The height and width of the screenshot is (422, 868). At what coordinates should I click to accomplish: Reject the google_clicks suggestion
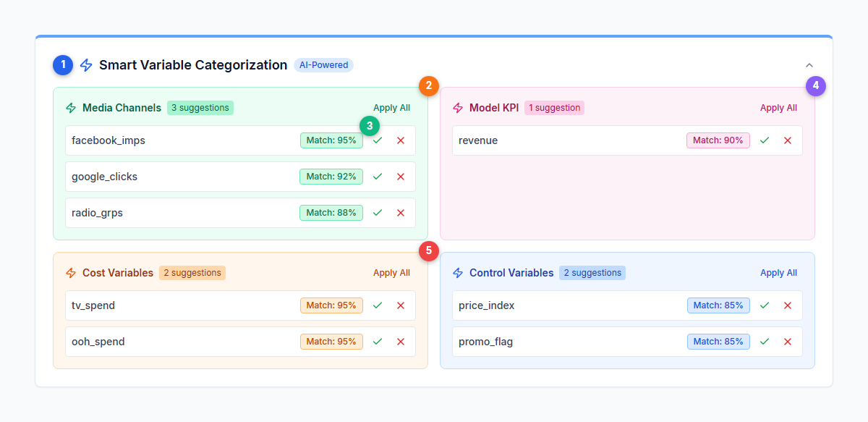(401, 177)
